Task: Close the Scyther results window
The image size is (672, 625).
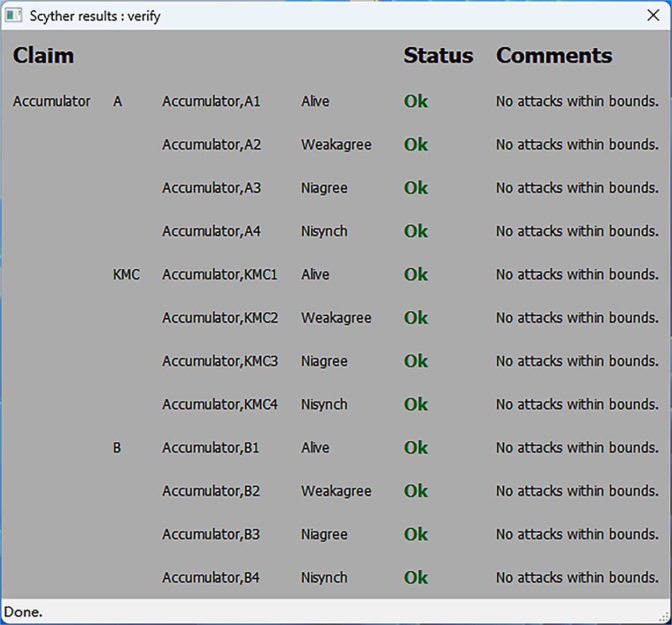Action: [653, 16]
